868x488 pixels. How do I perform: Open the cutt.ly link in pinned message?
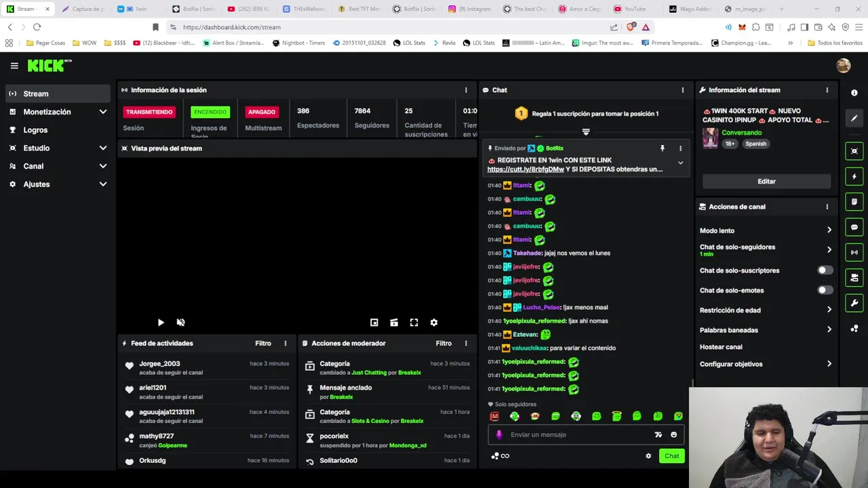click(x=526, y=169)
